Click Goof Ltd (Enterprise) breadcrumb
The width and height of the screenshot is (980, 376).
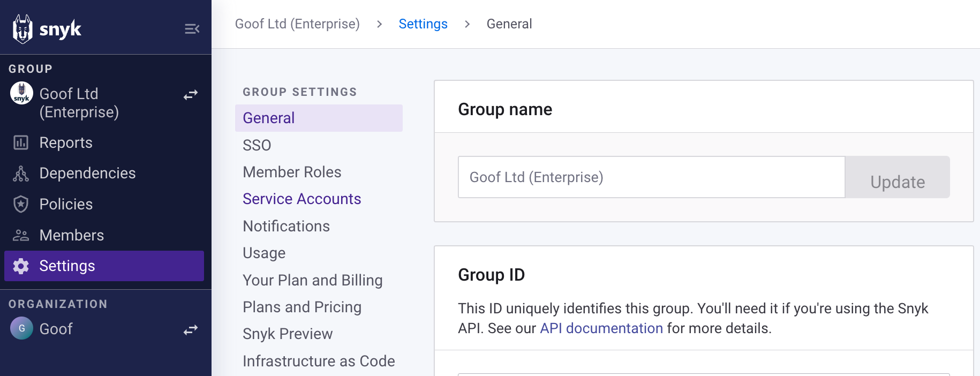[297, 24]
